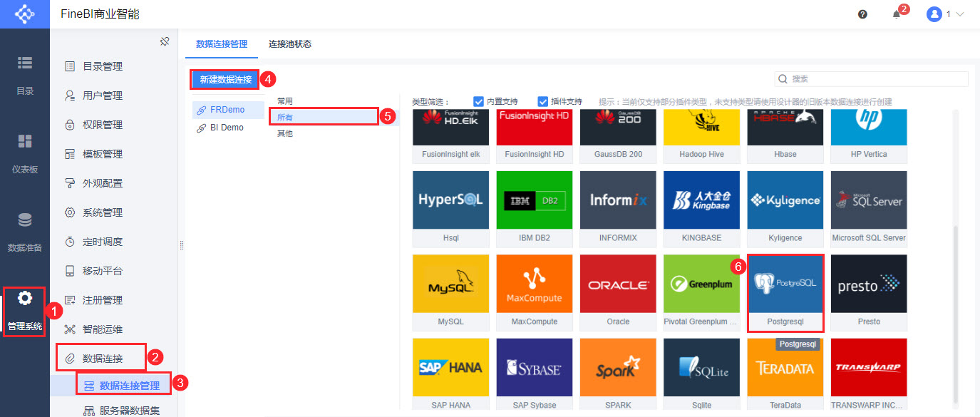Click the 新建数据连接 button
The height and width of the screenshot is (417, 980).
pos(225,79)
